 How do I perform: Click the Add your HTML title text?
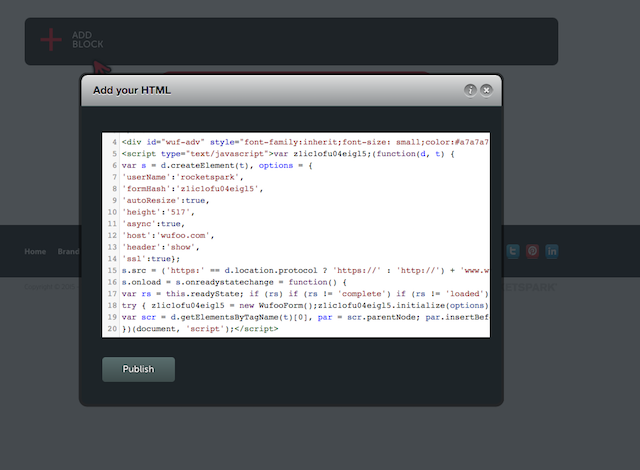[132, 90]
